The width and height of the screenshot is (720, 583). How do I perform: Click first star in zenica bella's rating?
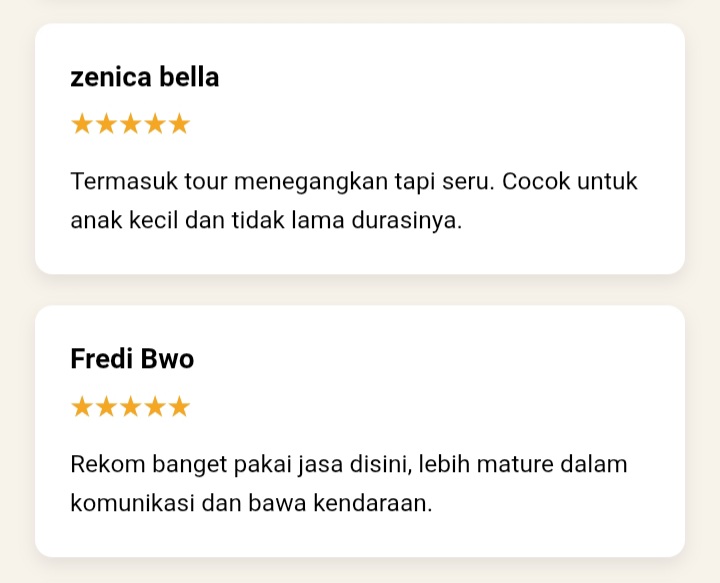(82, 124)
